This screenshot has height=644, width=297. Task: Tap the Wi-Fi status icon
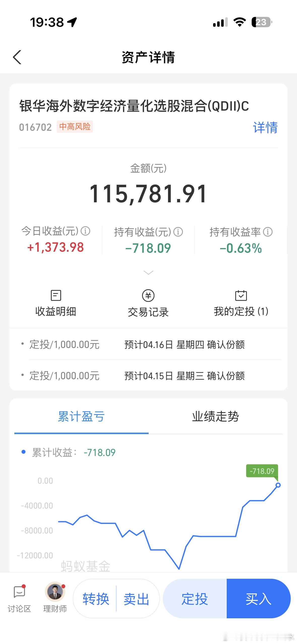coord(240,22)
